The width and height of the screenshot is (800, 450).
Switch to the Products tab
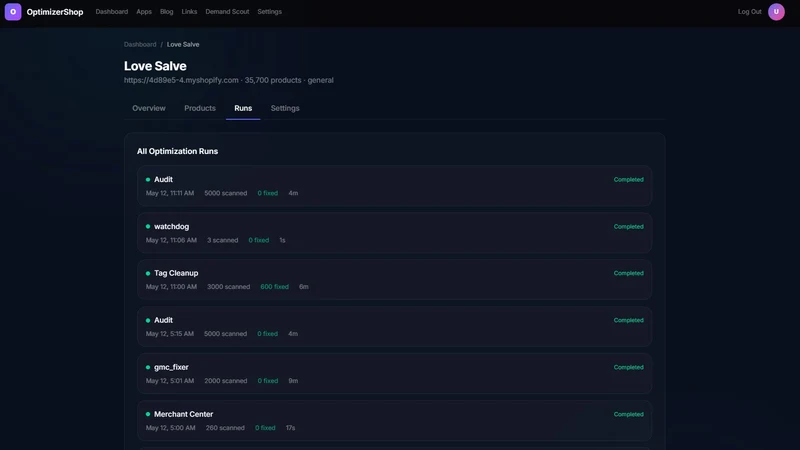coord(200,108)
